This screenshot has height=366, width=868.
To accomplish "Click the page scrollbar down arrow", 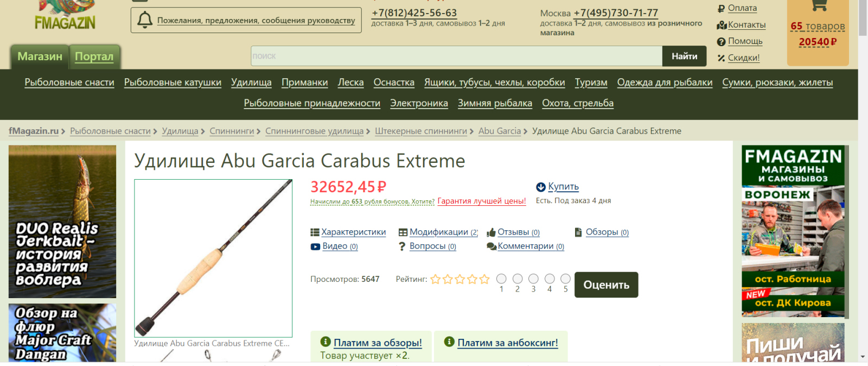I will pyautogui.click(x=863, y=357).
